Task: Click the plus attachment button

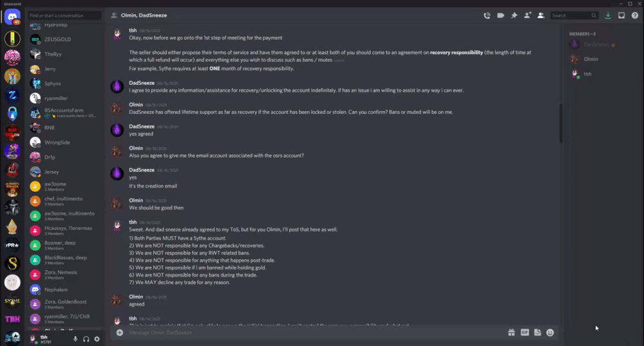Action: 119,332
